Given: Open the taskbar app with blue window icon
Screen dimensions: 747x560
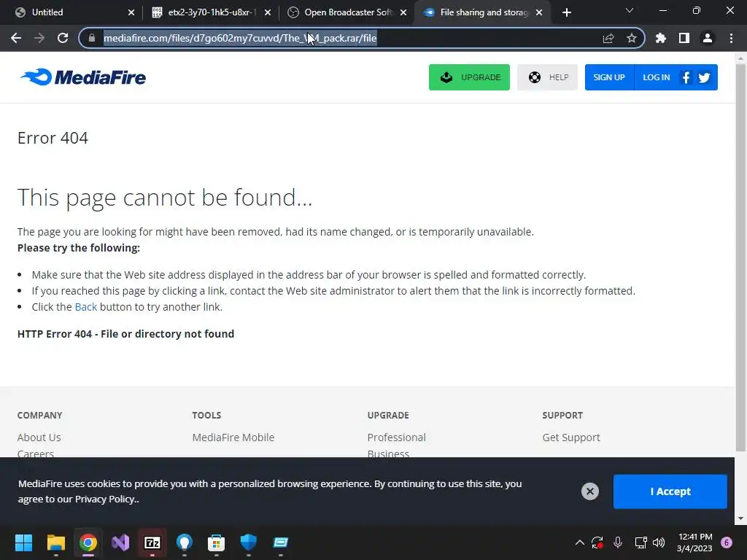Looking at the screenshot, I should point(281,542).
